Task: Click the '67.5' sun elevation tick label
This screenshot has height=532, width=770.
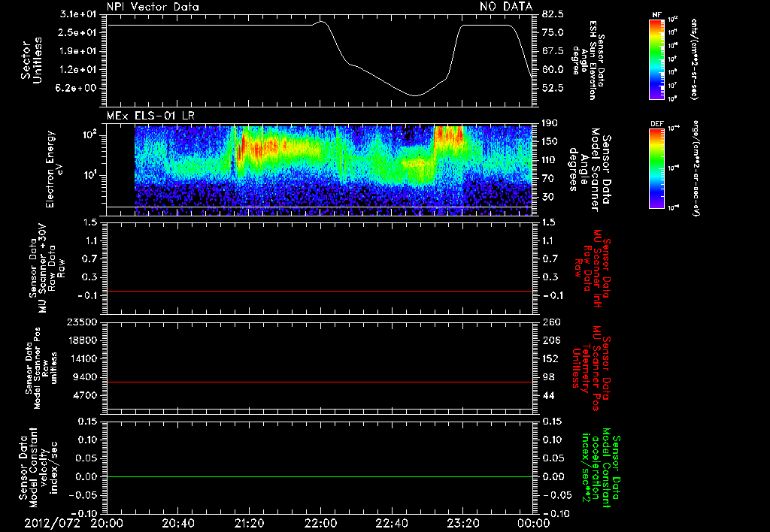Action: click(x=553, y=51)
